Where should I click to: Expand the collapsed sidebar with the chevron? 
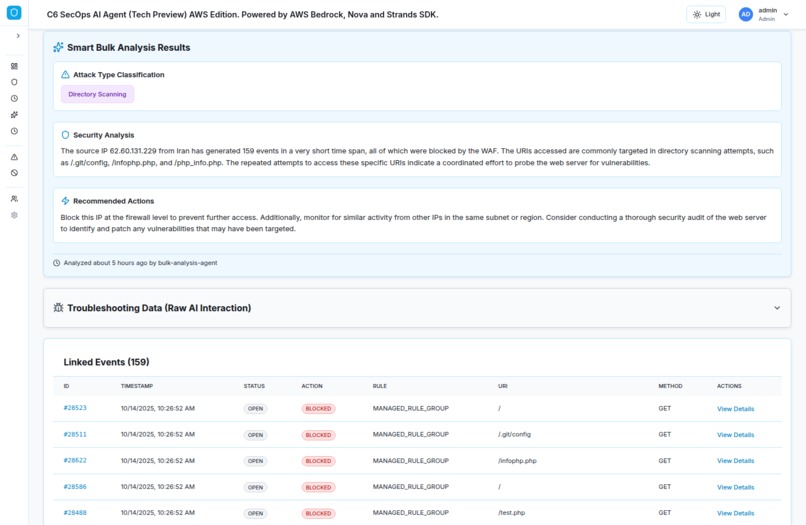(x=18, y=35)
